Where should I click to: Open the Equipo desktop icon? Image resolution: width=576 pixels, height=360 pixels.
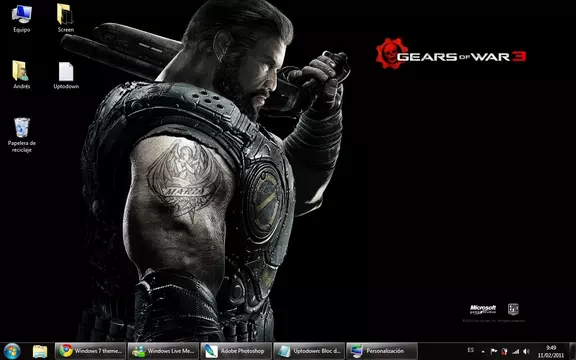pyautogui.click(x=22, y=18)
